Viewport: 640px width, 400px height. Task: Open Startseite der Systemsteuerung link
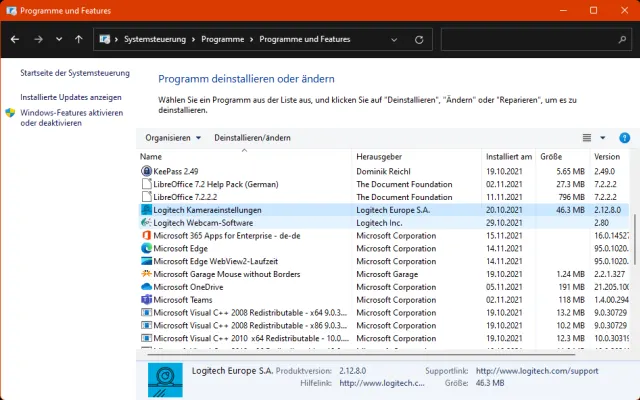(x=75, y=73)
